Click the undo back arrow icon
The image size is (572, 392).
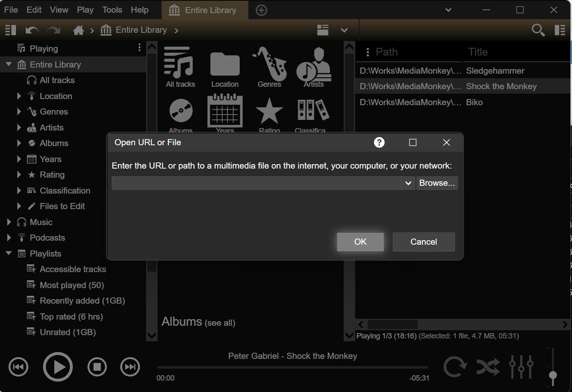(x=32, y=30)
